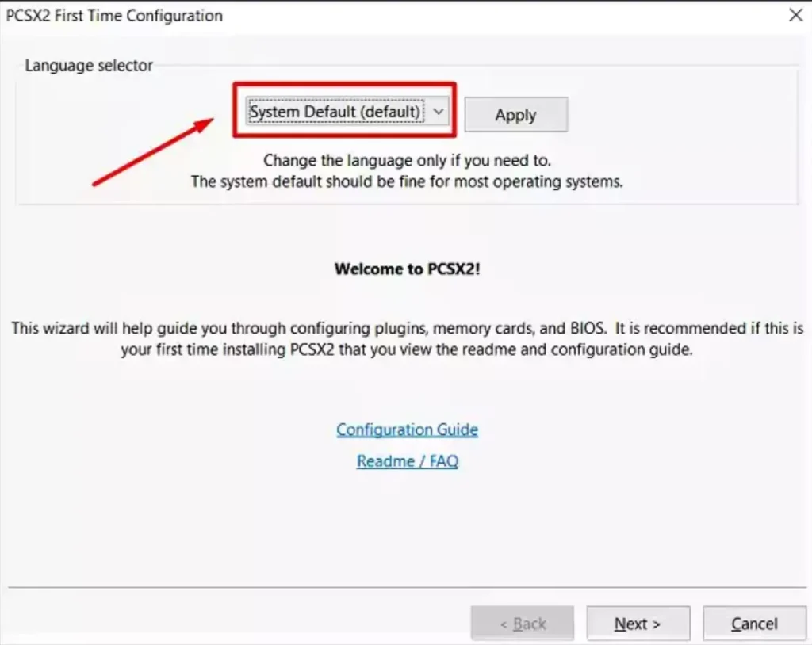Cancel the first time configuration wizard
This screenshot has height=645, width=812.
pyautogui.click(x=754, y=624)
